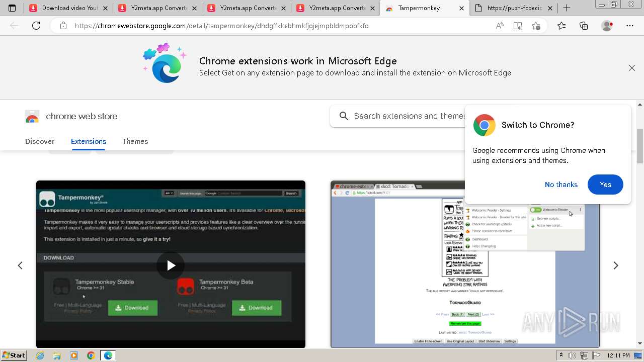Play the Tampermonkey video
The width and height of the screenshot is (644, 362).
coord(171,265)
